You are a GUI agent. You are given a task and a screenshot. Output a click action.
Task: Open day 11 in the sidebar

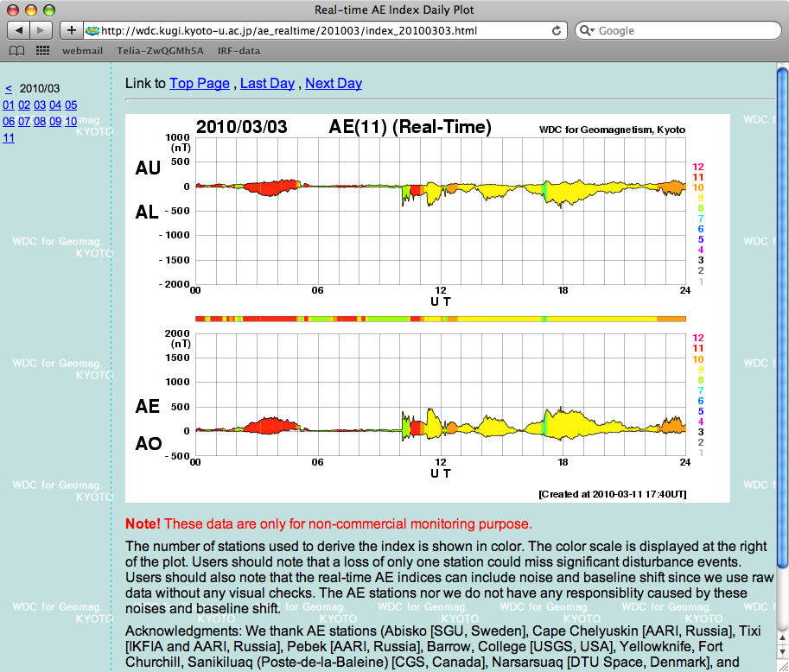[9, 137]
